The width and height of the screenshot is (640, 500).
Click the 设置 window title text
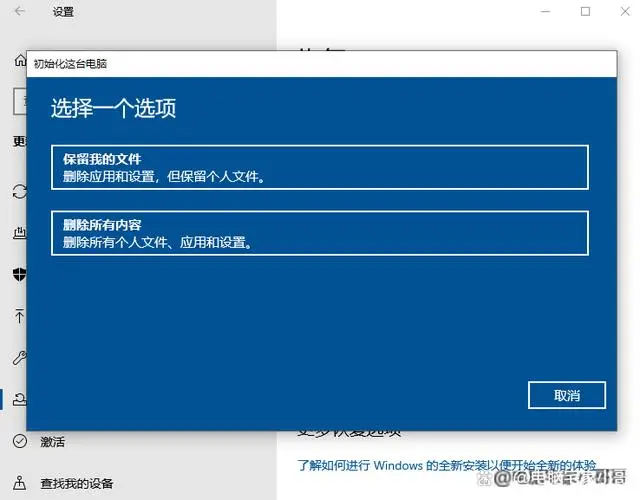[63, 12]
